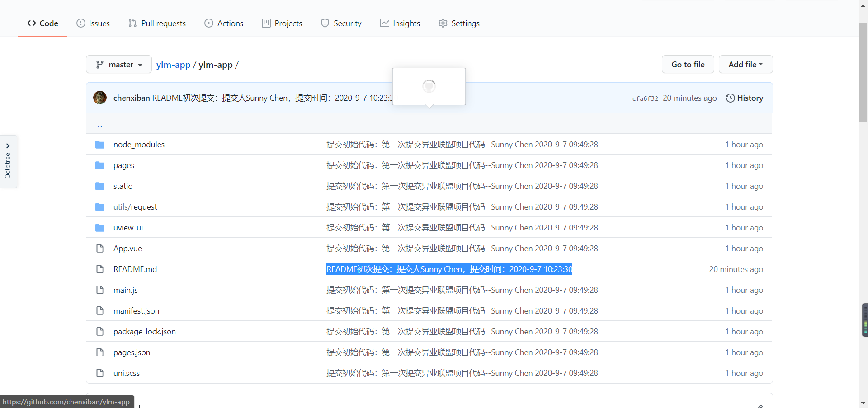Image resolution: width=868 pixels, height=408 pixels.
Task: Select the Actions icon
Action: (x=209, y=23)
